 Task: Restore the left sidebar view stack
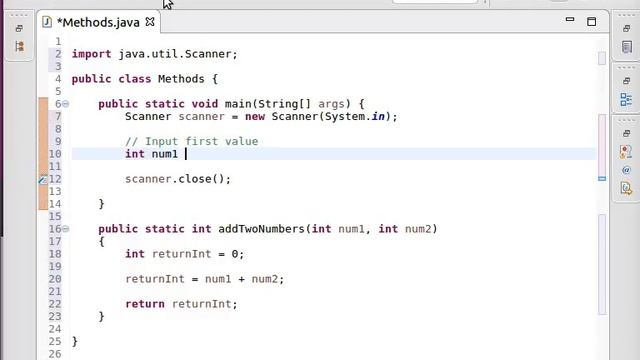(x=19, y=29)
